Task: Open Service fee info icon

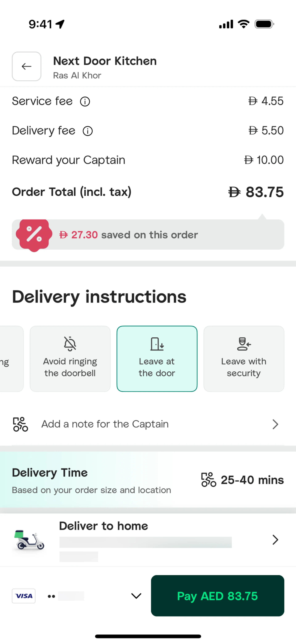Action: click(85, 102)
